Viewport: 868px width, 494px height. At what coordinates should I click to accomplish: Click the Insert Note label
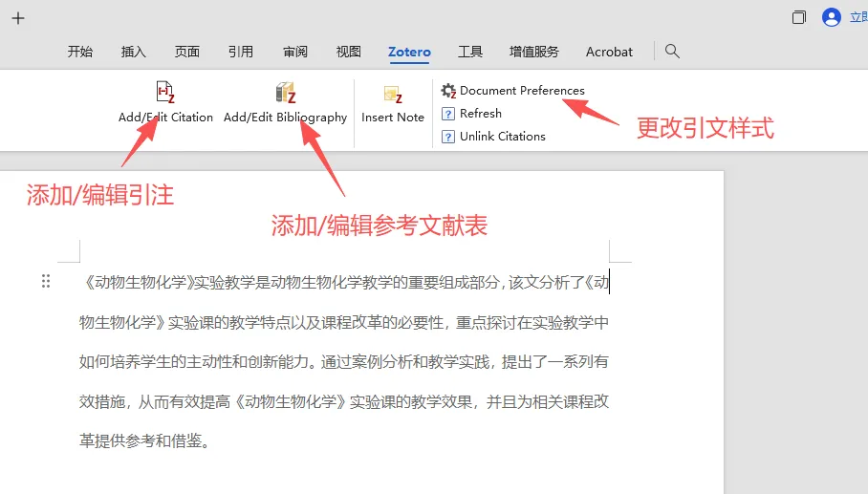tap(393, 118)
